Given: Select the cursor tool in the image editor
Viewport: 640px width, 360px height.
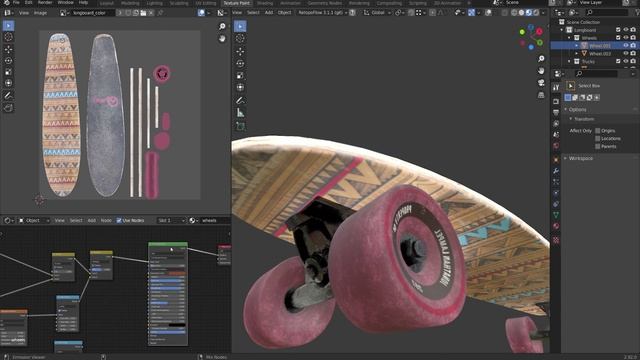Looking at the screenshot, I should click(8, 37).
